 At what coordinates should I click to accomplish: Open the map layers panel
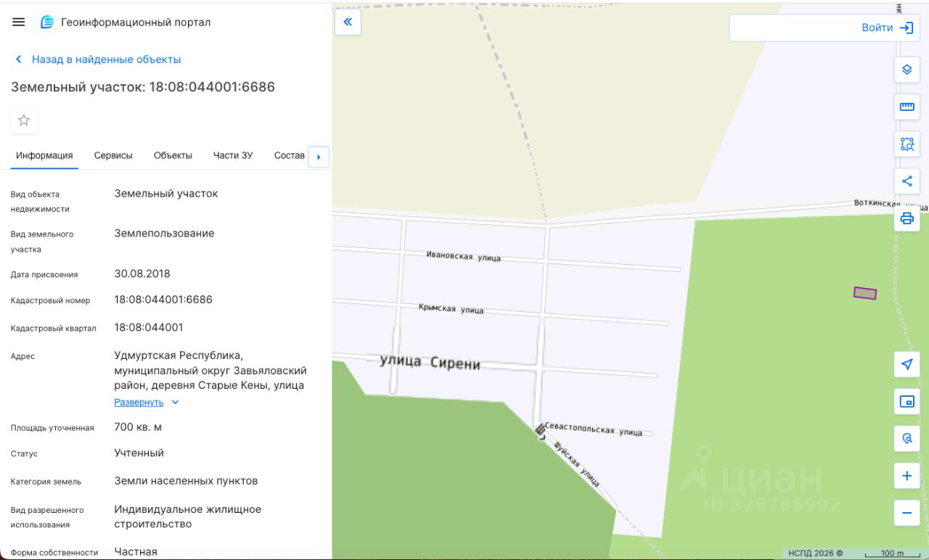coord(907,70)
